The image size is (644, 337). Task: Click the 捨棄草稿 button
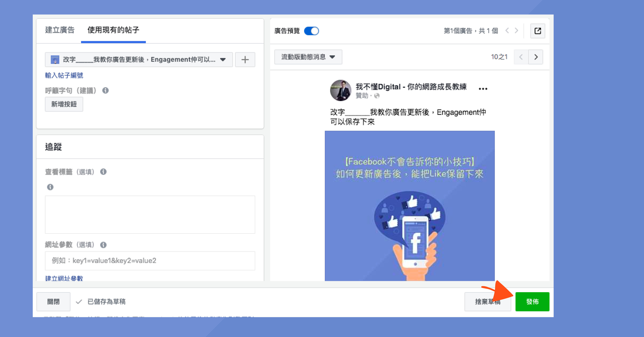pyautogui.click(x=488, y=302)
